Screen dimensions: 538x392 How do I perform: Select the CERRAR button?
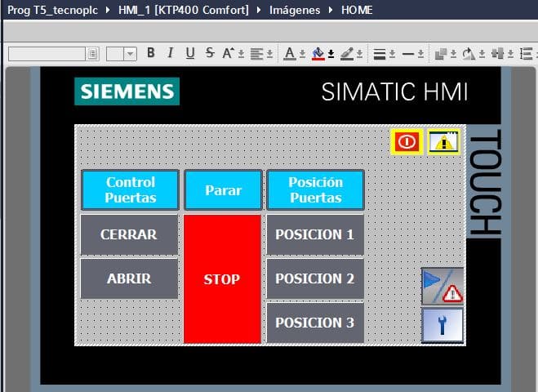[129, 234]
